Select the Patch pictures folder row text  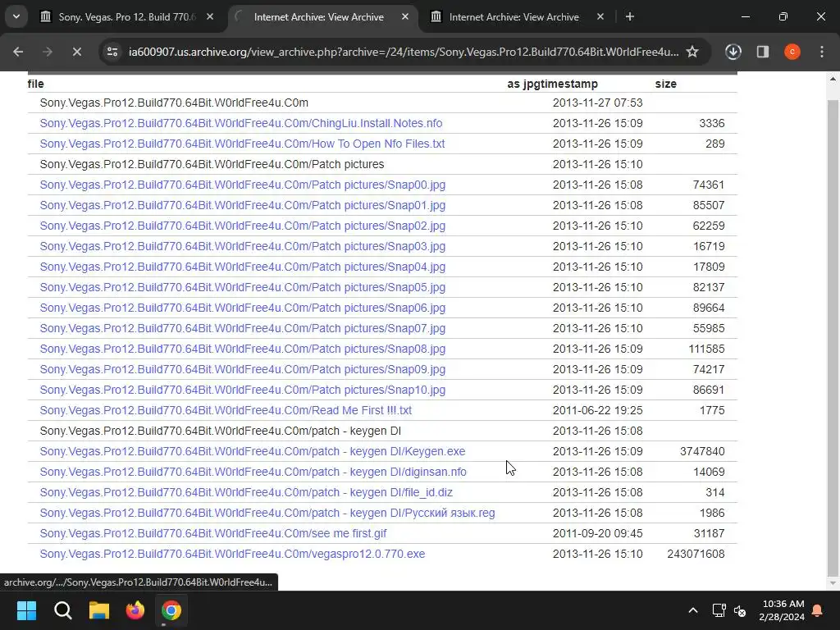click(212, 164)
